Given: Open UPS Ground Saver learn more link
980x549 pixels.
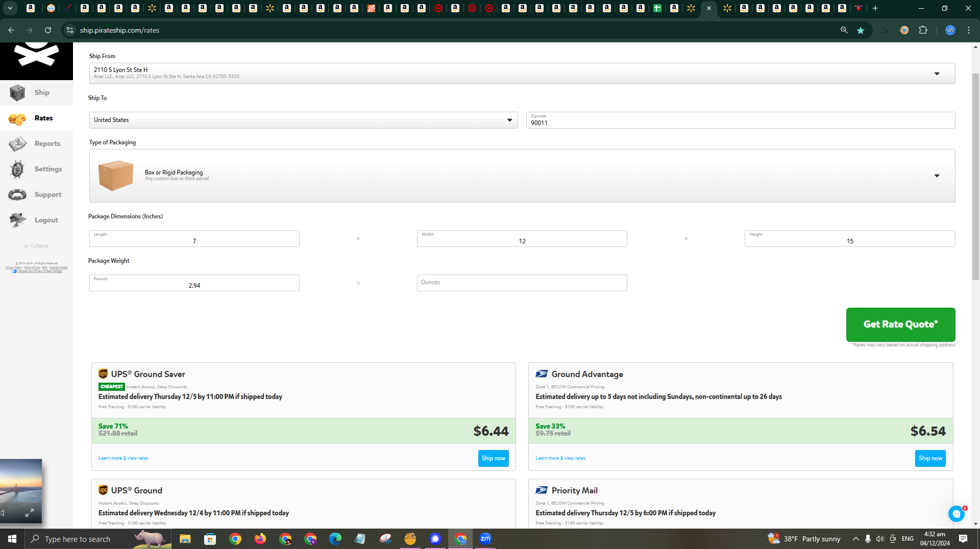Looking at the screenshot, I should [124, 458].
